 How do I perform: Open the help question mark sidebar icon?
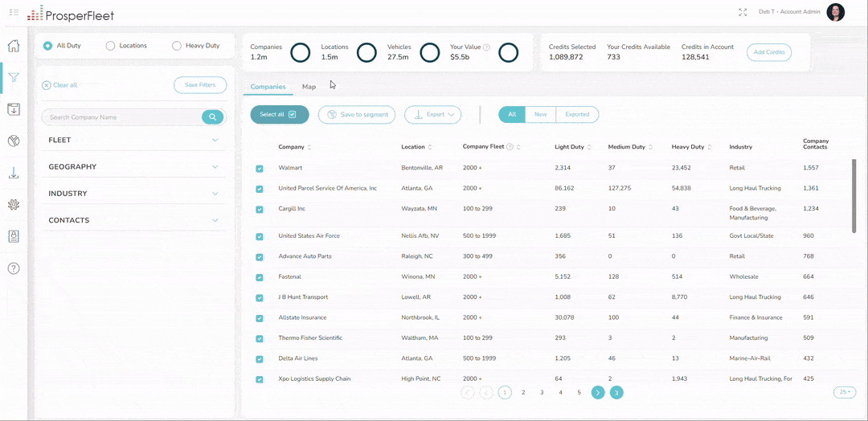[14, 269]
